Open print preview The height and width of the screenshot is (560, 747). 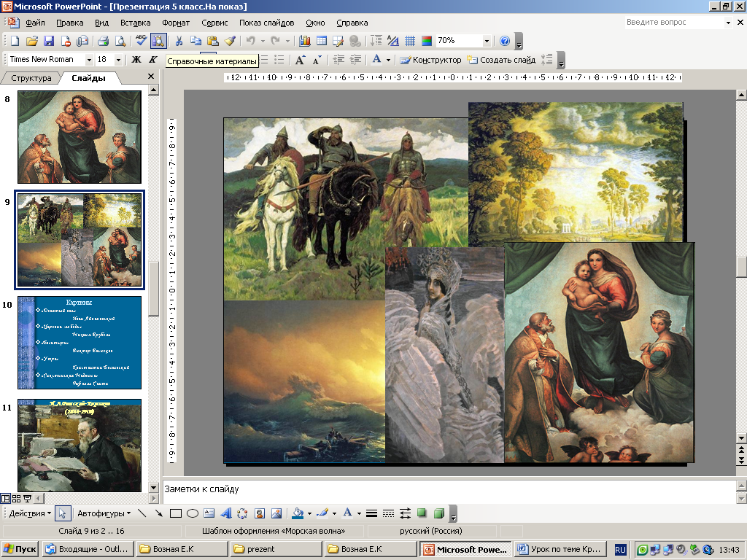tap(120, 41)
